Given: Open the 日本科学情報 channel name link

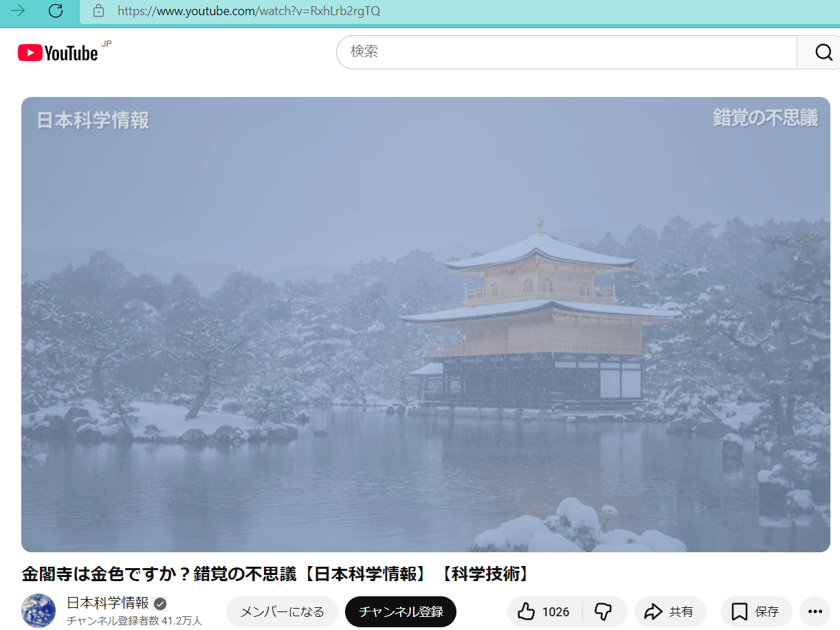Looking at the screenshot, I should point(107,603).
